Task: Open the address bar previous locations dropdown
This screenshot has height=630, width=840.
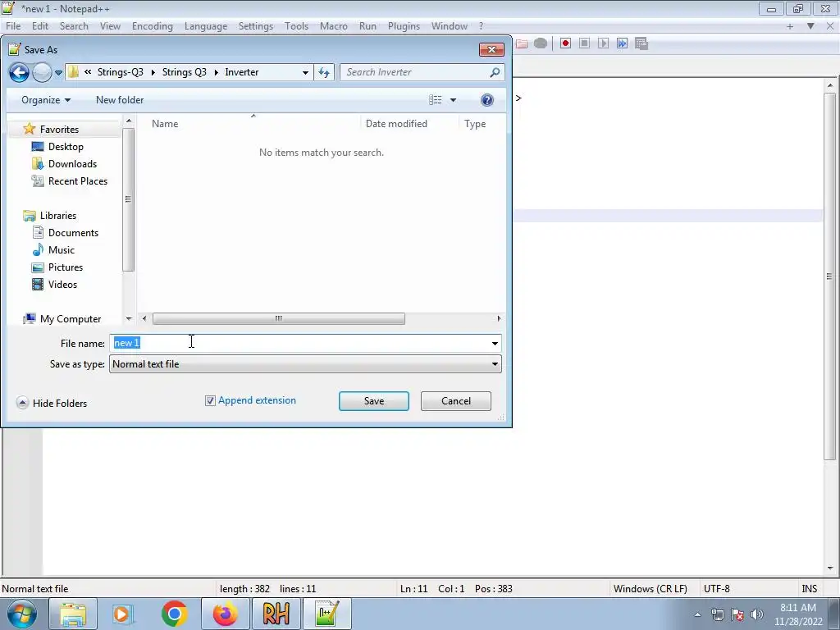Action: click(x=305, y=72)
